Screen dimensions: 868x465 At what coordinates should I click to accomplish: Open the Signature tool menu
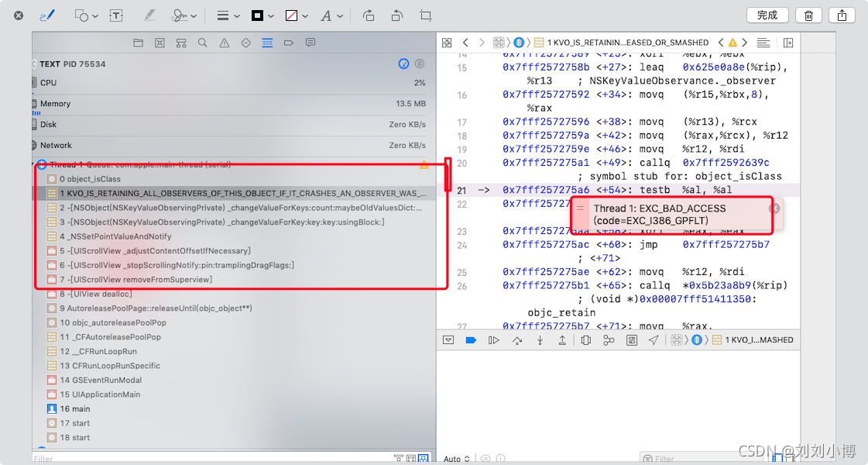click(184, 15)
